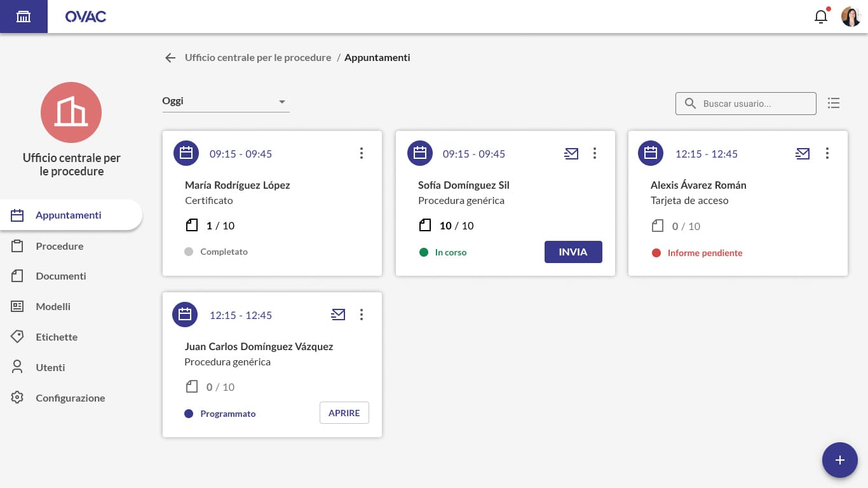Open options menu on María Rodríguez López card
Viewport: 868px width, 488px height.
click(x=362, y=153)
